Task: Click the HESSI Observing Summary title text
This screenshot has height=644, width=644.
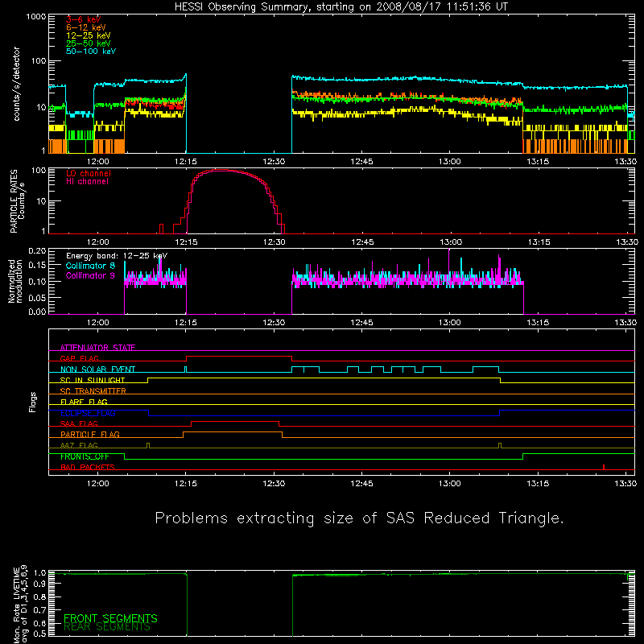Action: pos(341,7)
